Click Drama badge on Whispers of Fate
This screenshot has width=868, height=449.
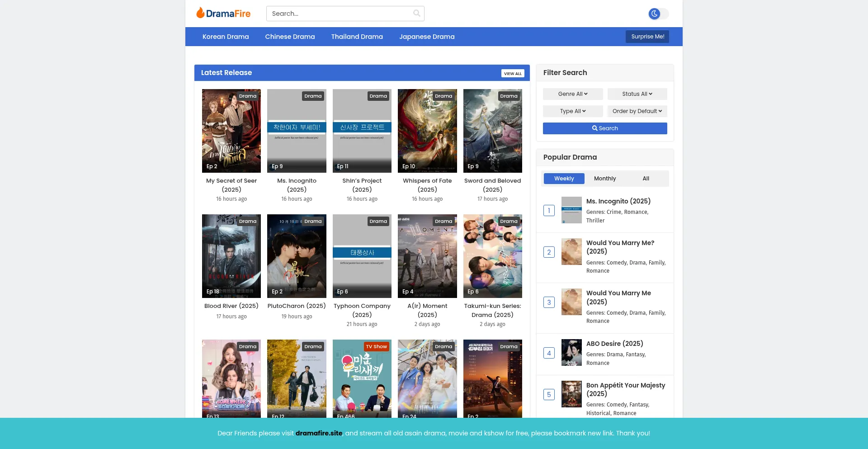click(443, 96)
